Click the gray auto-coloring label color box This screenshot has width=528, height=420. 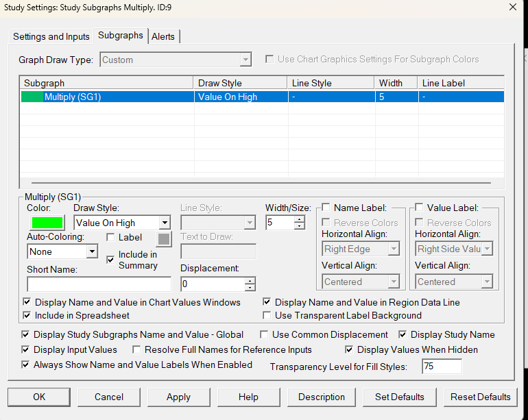coord(163,238)
